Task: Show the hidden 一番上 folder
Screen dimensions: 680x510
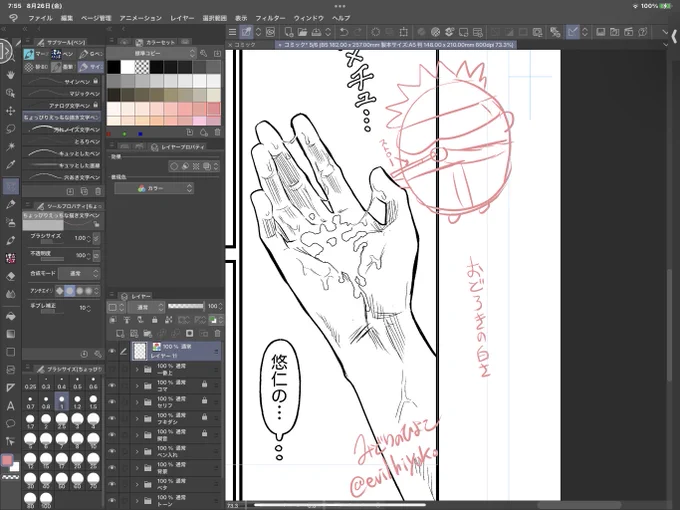Action: [x=112, y=369]
